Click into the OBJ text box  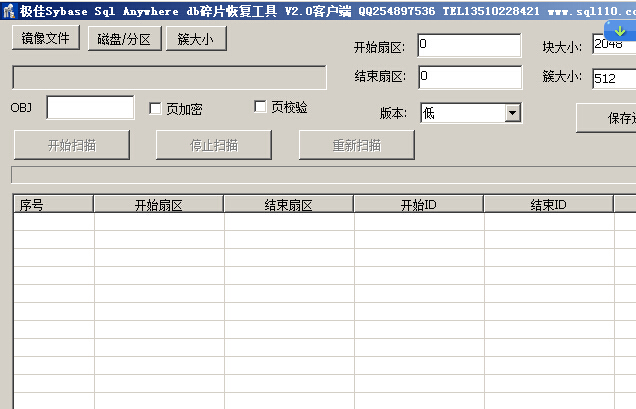90,108
